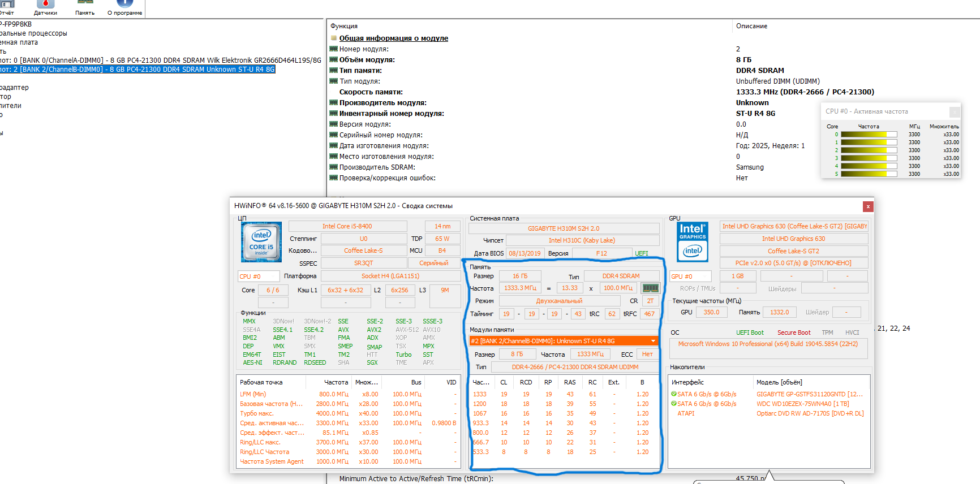Click chip icon beside Производитель SDRAM
Viewport: 980px width, 484px height.
click(333, 167)
